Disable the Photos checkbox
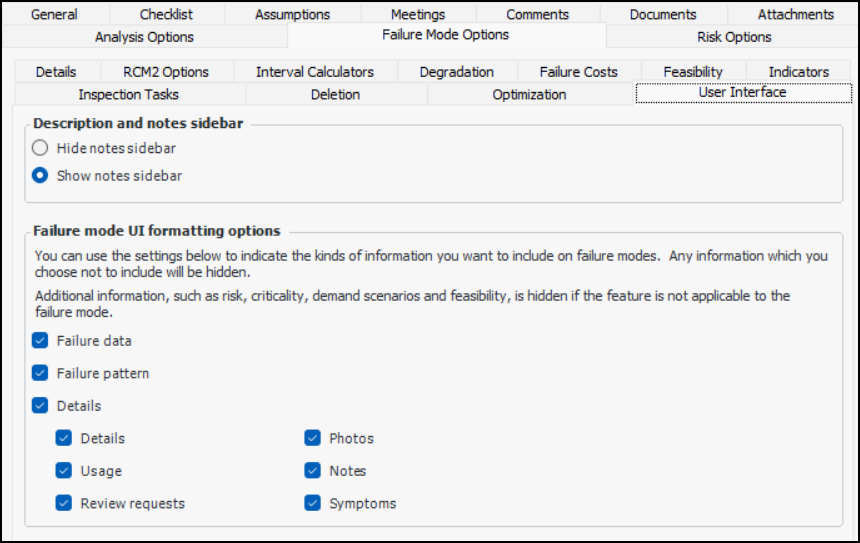The height and width of the screenshot is (543, 860). (312, 438)
